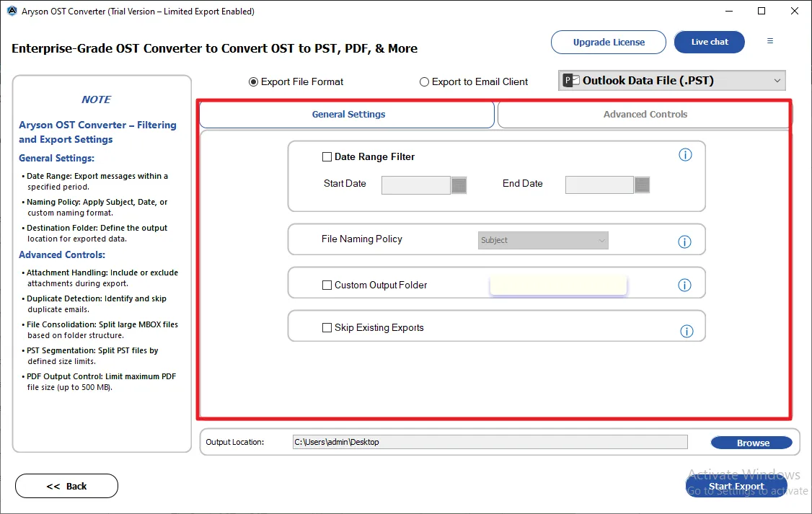Open Live chat
The height and width of the screenshot is (514, 812).
(710, 42)
